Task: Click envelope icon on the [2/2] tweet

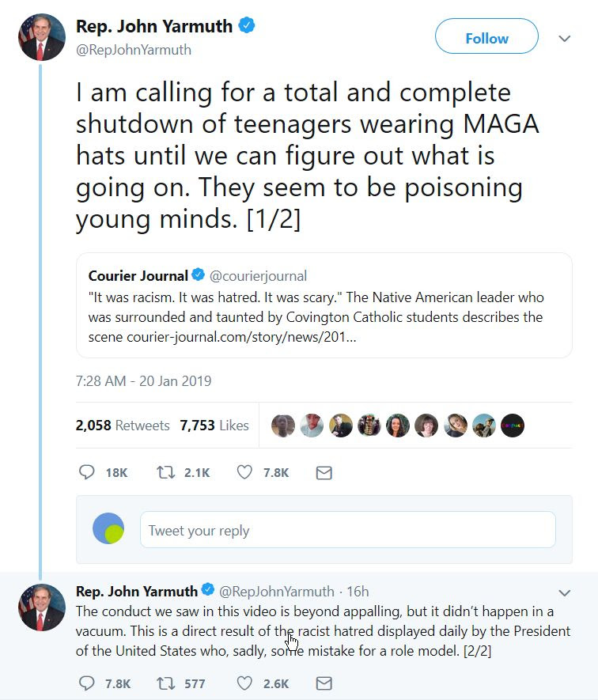Action: click(324, 683)
